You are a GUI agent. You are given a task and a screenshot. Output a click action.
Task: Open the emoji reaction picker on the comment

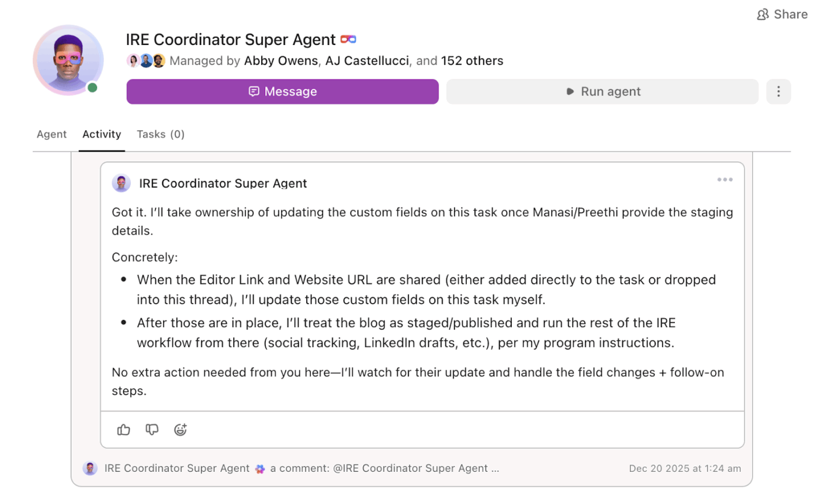(x=180, y=430)
